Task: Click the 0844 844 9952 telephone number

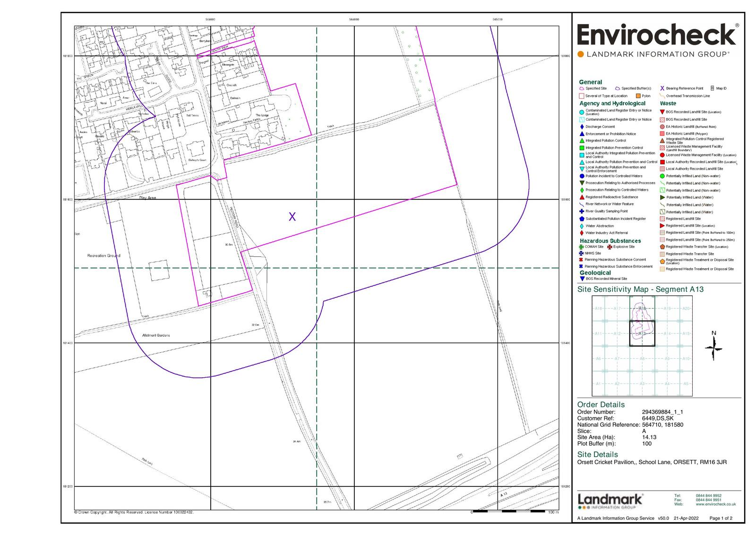Action: [708, 496]
